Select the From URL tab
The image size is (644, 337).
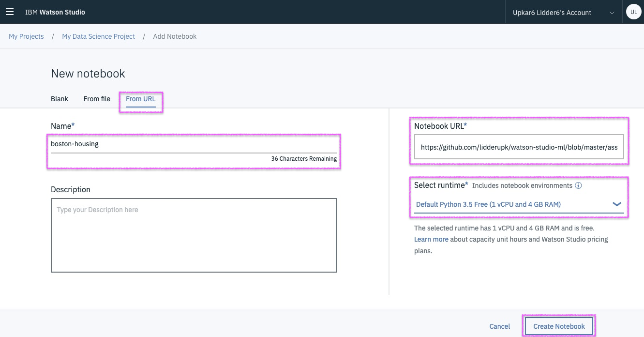pyautogui.click(x=141, y=99)
